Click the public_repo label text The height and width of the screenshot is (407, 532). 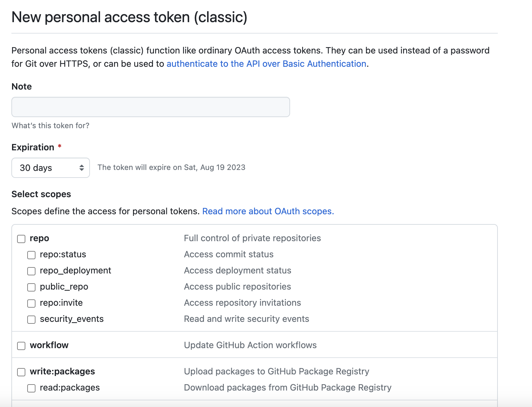click(x=64, y=287)
